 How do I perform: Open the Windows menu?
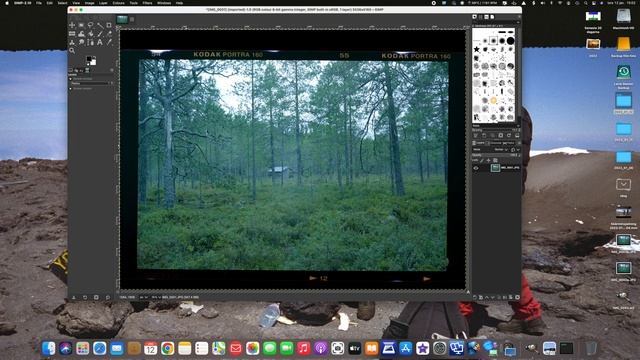164,3
